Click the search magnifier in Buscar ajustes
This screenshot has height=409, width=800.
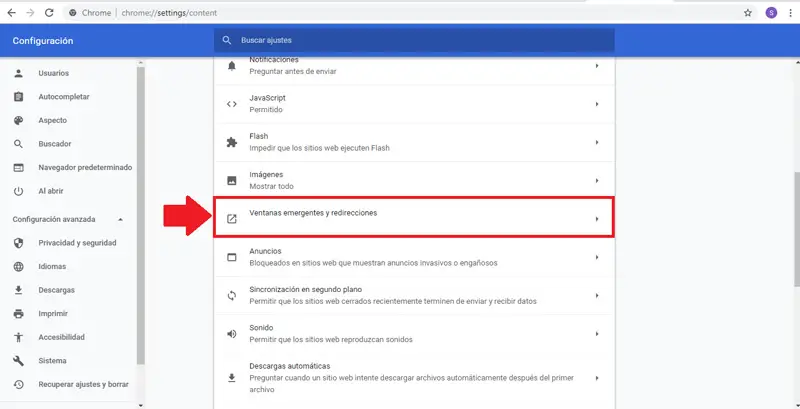[x=227, y=40]
